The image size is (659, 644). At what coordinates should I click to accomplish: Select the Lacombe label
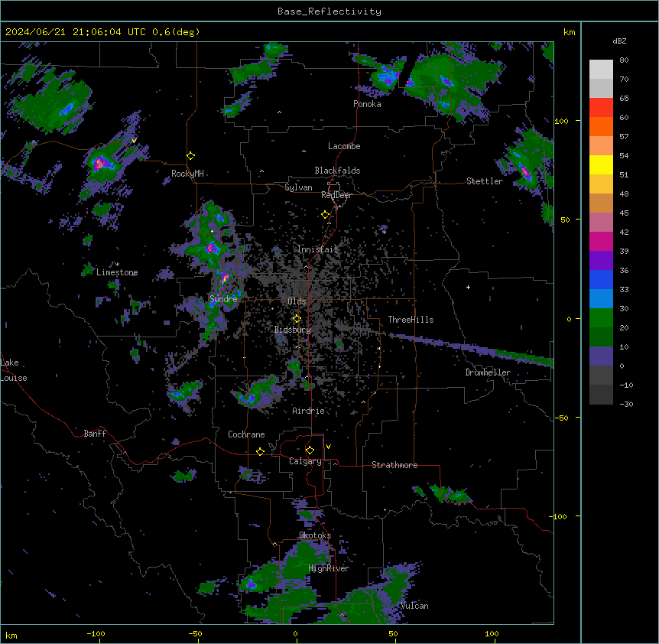[344, 146]
